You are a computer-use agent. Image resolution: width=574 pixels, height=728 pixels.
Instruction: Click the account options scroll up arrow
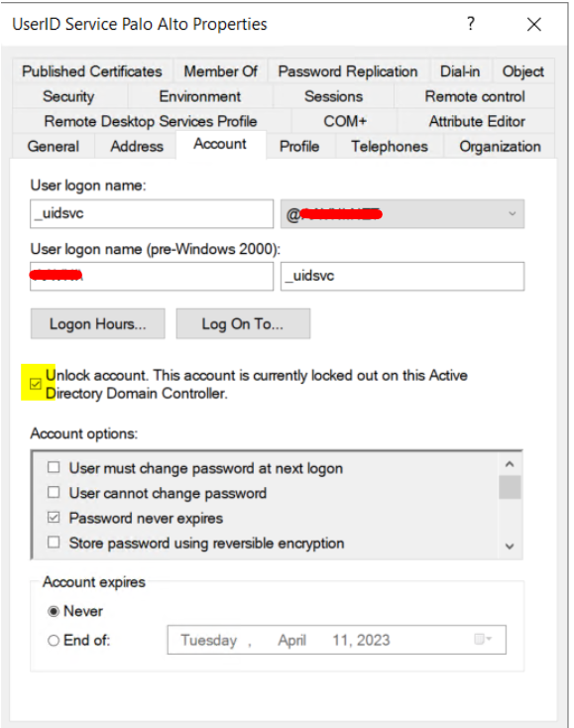pyautogui.click(x=510, y=464)
